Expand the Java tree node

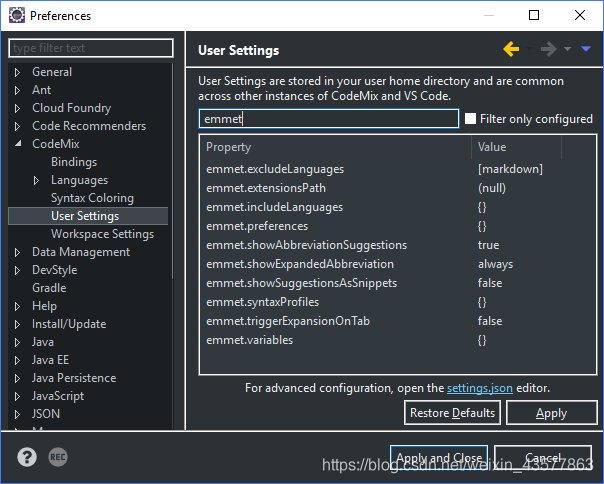pyautogui.click(x=17, y=342)
